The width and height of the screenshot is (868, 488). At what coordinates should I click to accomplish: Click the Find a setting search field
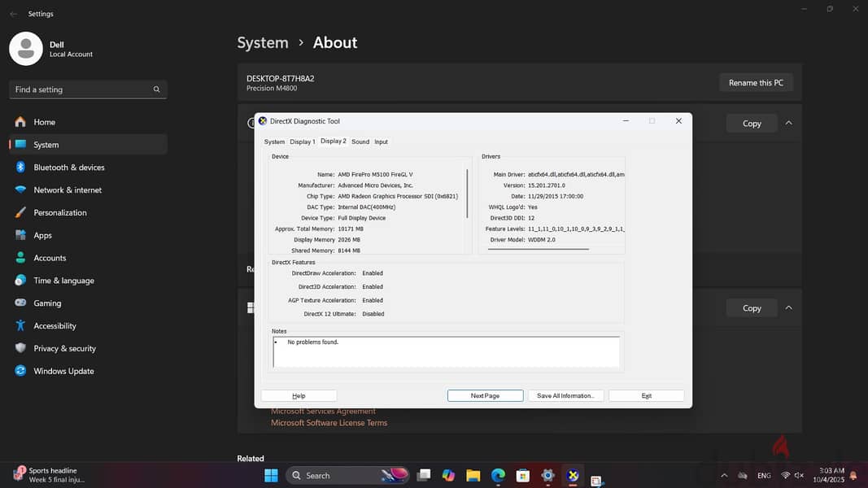click(x=88, y=89)
